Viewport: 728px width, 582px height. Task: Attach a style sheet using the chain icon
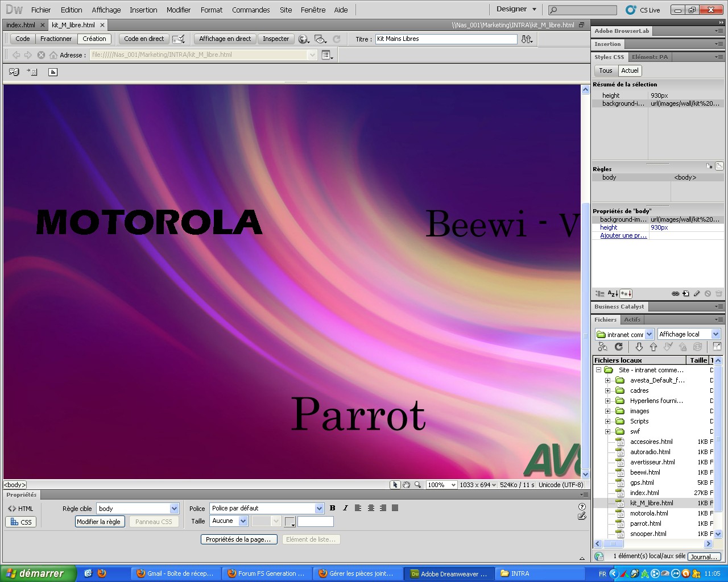(675, 294)
